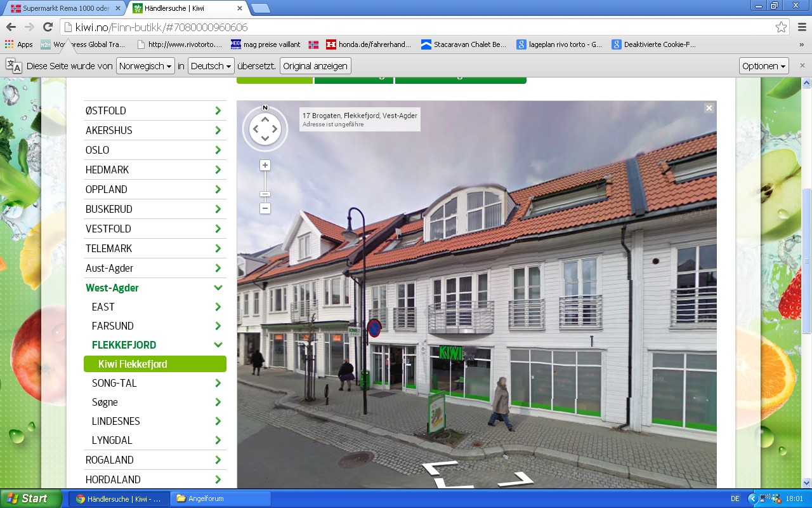Click the scrollbar down arrow
The image size is (812, 508).
(x=806, y=483)
